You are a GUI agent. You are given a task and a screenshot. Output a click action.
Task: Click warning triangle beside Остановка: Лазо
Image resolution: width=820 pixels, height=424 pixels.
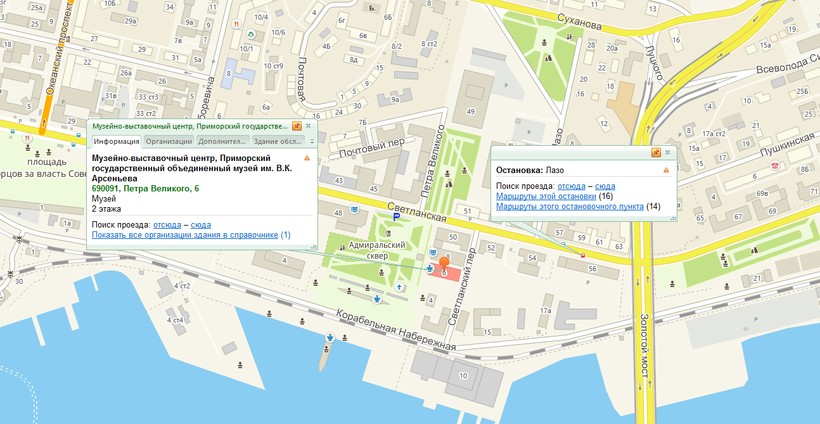pos(665,170)
